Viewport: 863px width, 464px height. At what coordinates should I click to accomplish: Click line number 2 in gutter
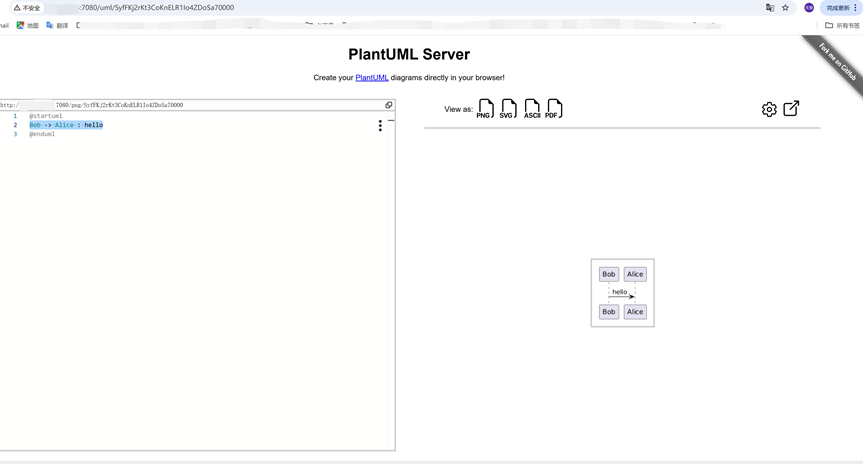click(x=15, y=125)
